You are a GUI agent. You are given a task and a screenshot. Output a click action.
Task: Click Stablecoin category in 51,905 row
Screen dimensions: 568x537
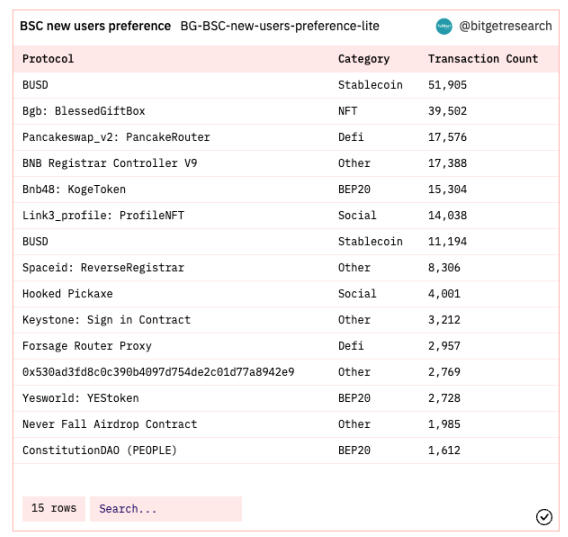click(x=370, y=85)
